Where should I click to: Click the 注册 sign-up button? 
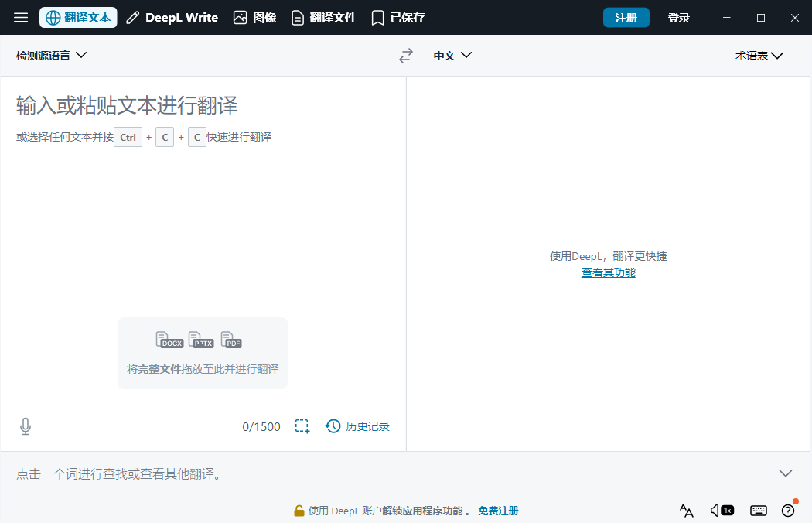point(626,18)
